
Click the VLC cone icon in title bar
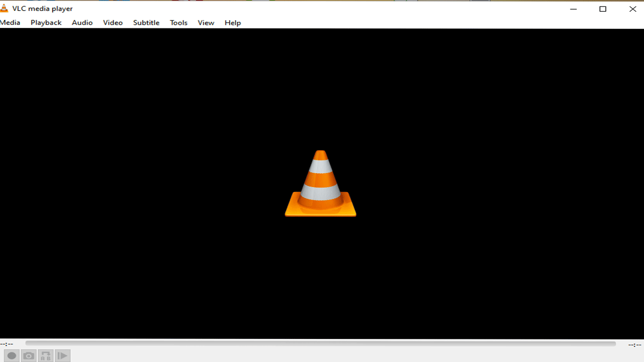(5, 9)
